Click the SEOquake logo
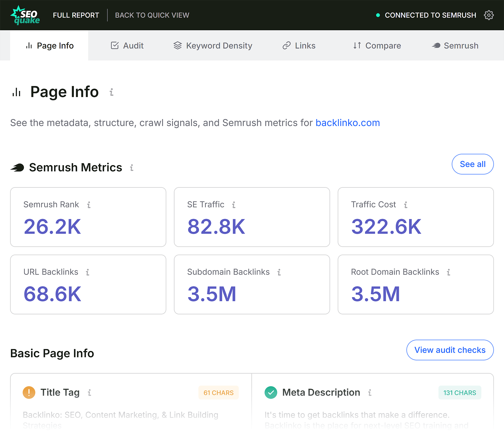This screenshot has height=436, width=504. coord(25,15)
